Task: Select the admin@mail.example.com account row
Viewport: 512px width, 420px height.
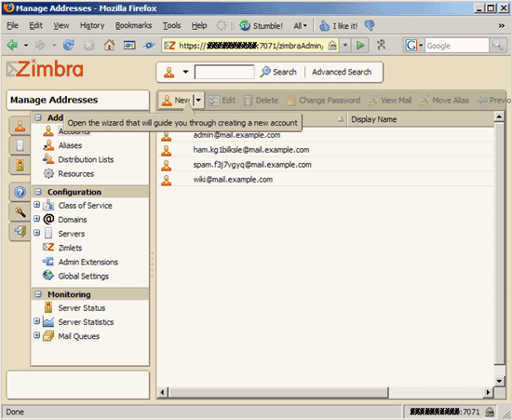Action: [326, 135]
